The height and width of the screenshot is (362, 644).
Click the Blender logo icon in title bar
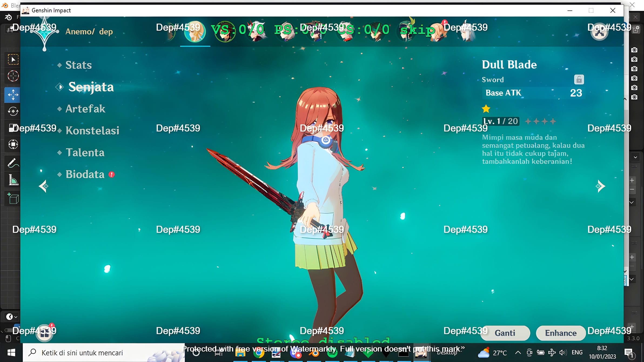point(5,5)
